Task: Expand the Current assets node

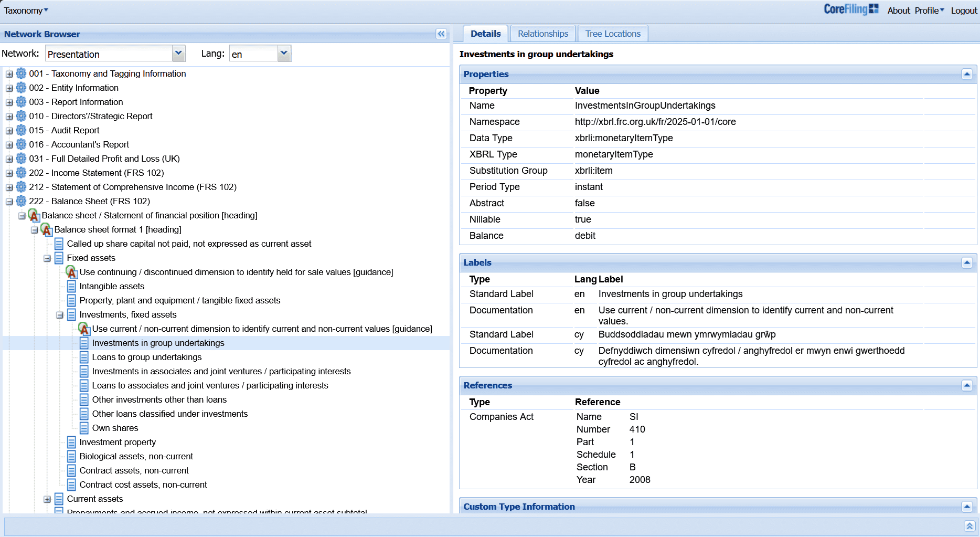Action: (47, 499)
